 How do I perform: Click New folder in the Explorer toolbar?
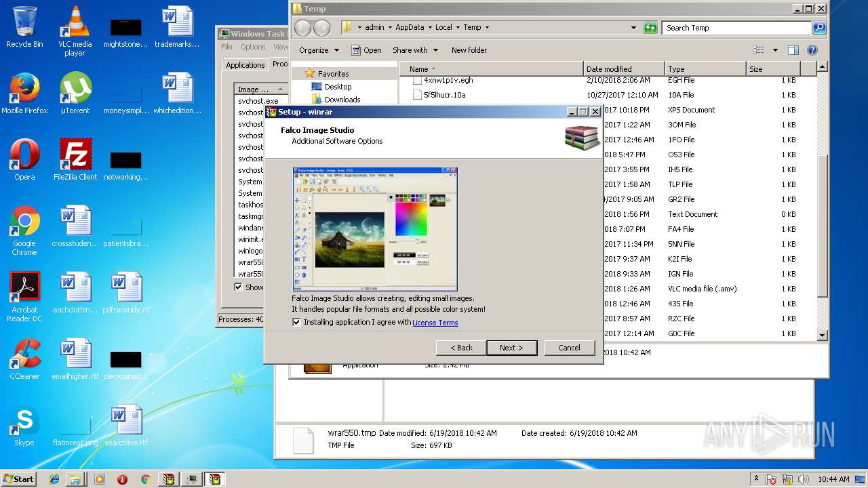(469, 50)
